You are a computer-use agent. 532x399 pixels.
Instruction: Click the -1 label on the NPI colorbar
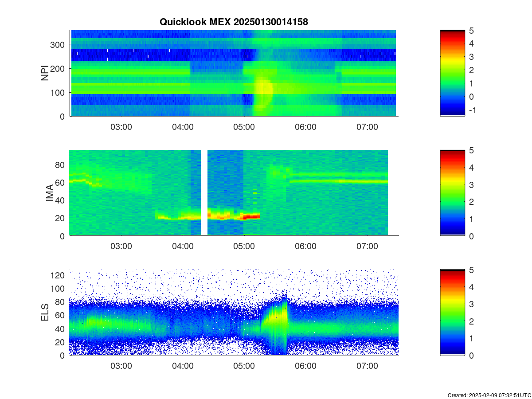472,110
